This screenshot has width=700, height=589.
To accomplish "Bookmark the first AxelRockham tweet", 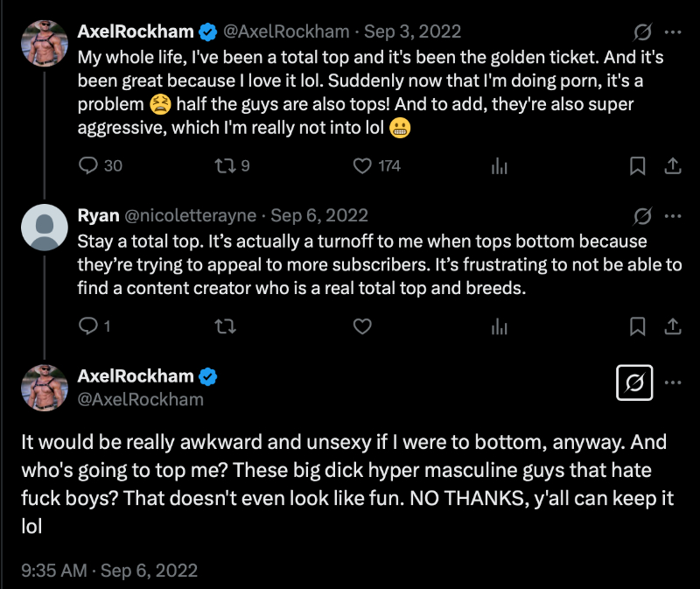I will (639, 165).
